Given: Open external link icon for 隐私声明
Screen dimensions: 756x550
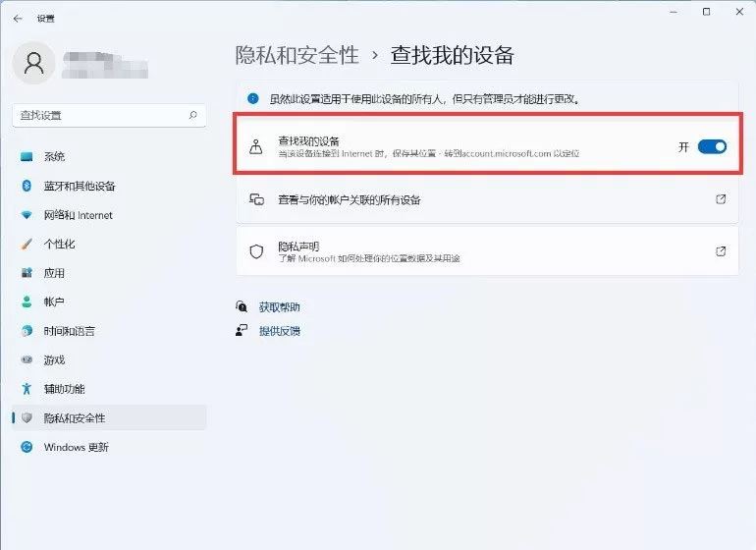Looking at the screenshot, I should click(x=721, y=251).
